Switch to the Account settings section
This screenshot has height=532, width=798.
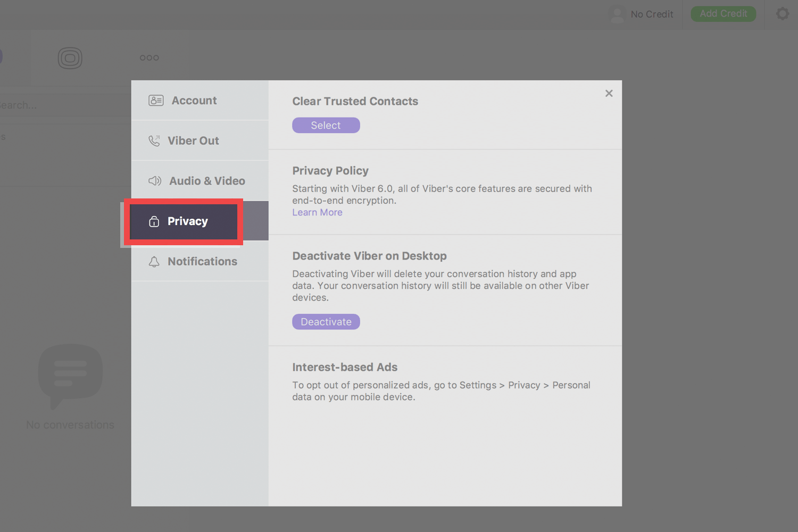coord(194,100)
